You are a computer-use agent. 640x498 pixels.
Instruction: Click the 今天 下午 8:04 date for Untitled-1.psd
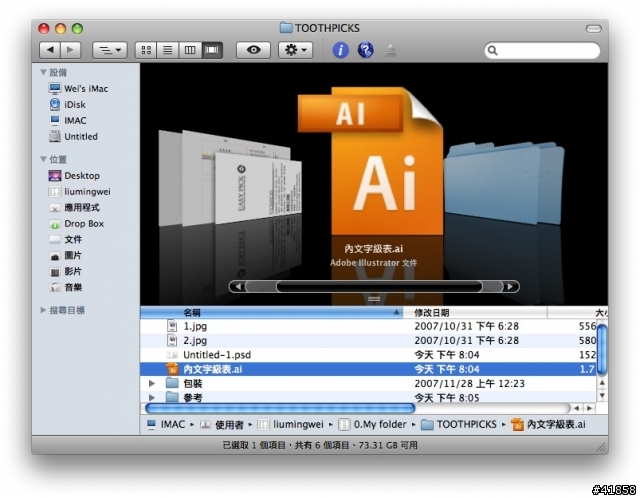click(x=447, y=355)
